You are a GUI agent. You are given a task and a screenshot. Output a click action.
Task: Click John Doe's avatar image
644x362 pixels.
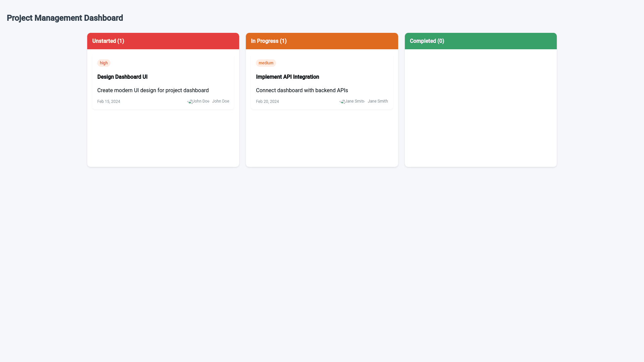[198, 101]
